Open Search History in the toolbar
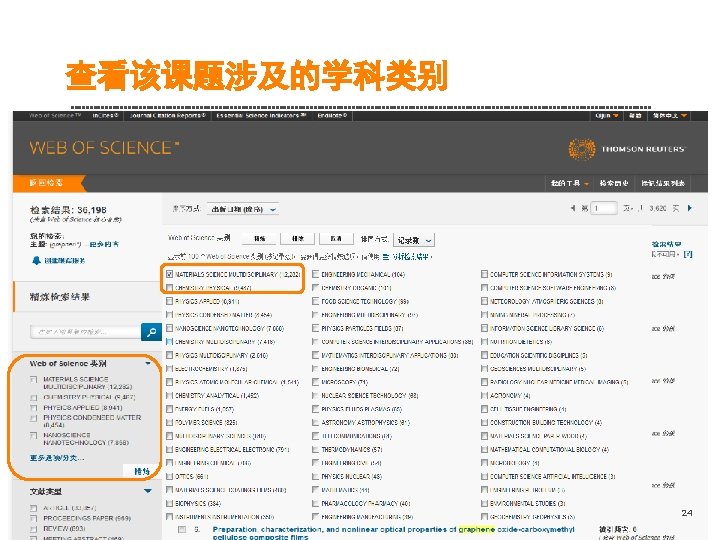This screenshot has width=720, height=540. point(613,183)
